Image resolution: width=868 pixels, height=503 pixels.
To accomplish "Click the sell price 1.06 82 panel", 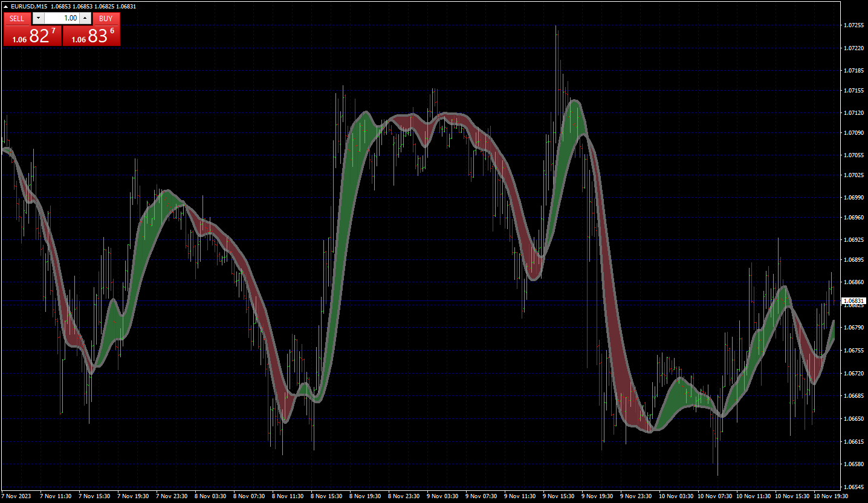I will (x=33, y=36).
